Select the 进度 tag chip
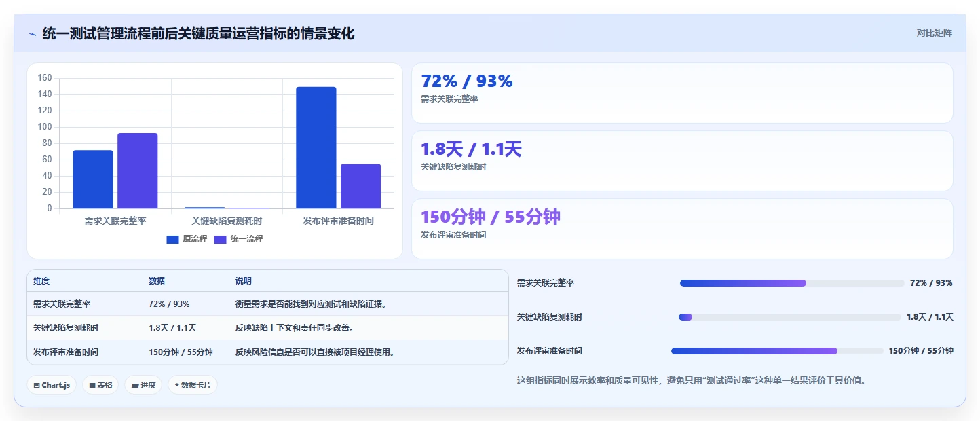980x421 pixels. (143, 385)
